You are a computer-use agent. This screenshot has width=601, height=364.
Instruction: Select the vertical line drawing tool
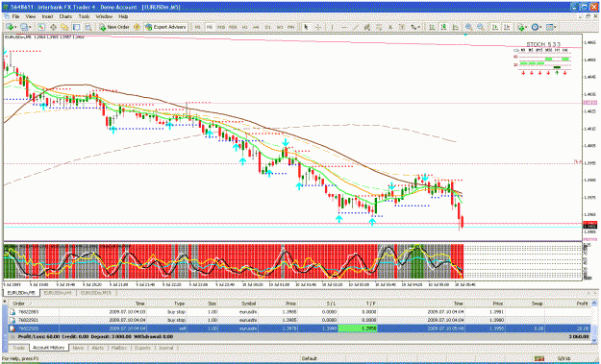click(332, 27)
